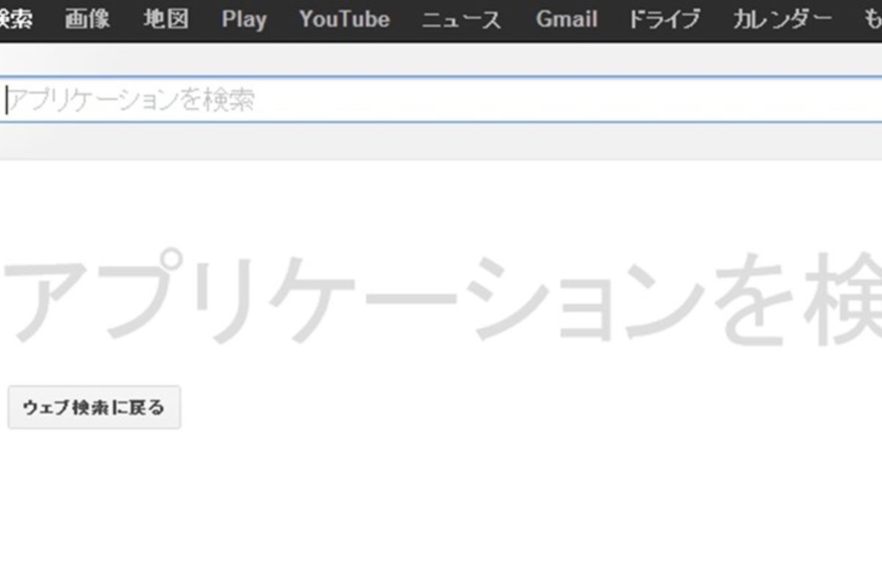
Task: Place cursor on search box placeholder text
Action: click(132, 100)
